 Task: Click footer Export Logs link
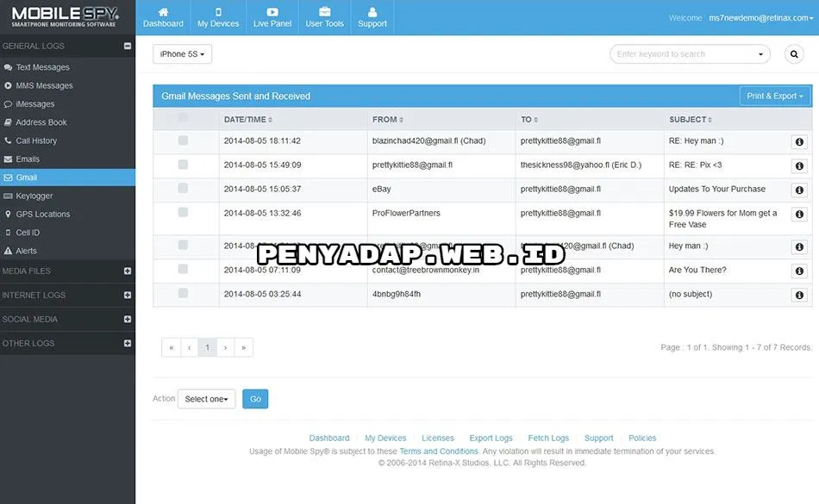(491, 439)
